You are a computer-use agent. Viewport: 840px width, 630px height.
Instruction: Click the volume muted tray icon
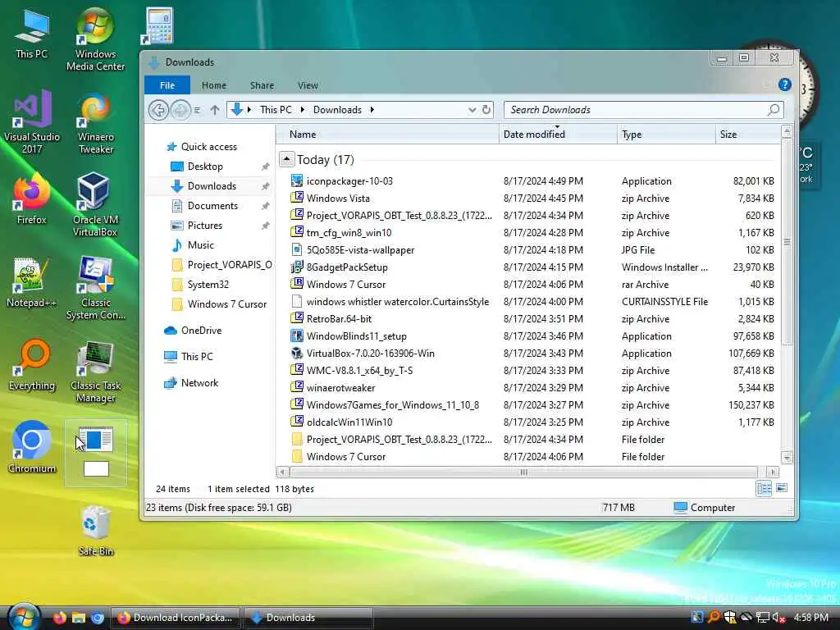pos(779,618)
